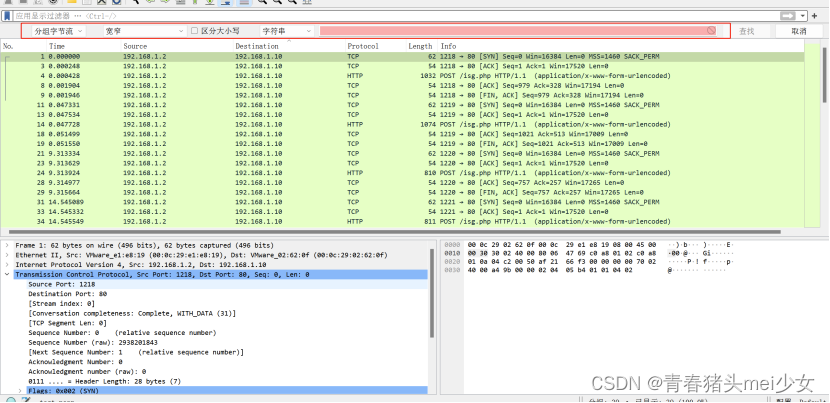Image resolution: width=830 pixels, height=403 pixels.
Task: Expand the Flags: 0x002 (SYN) row
Action: (x=20, y=391)
